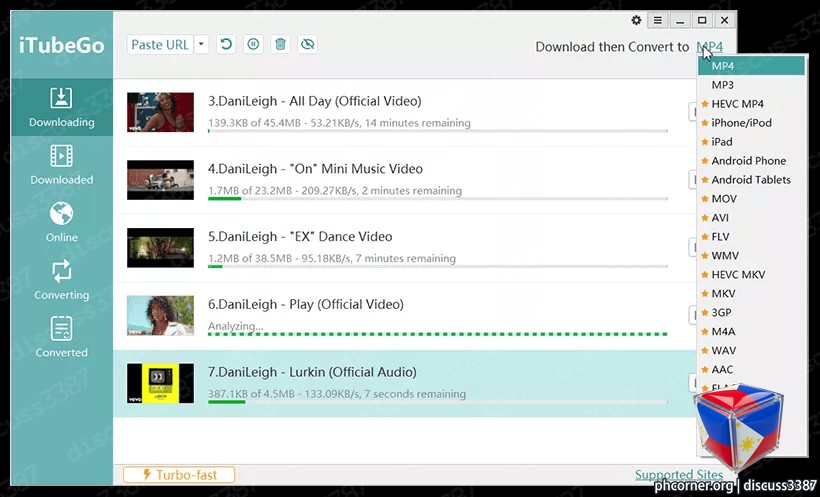Select MP4 in the format list
This screenshot has width=820, height=497.
point(751,66)
